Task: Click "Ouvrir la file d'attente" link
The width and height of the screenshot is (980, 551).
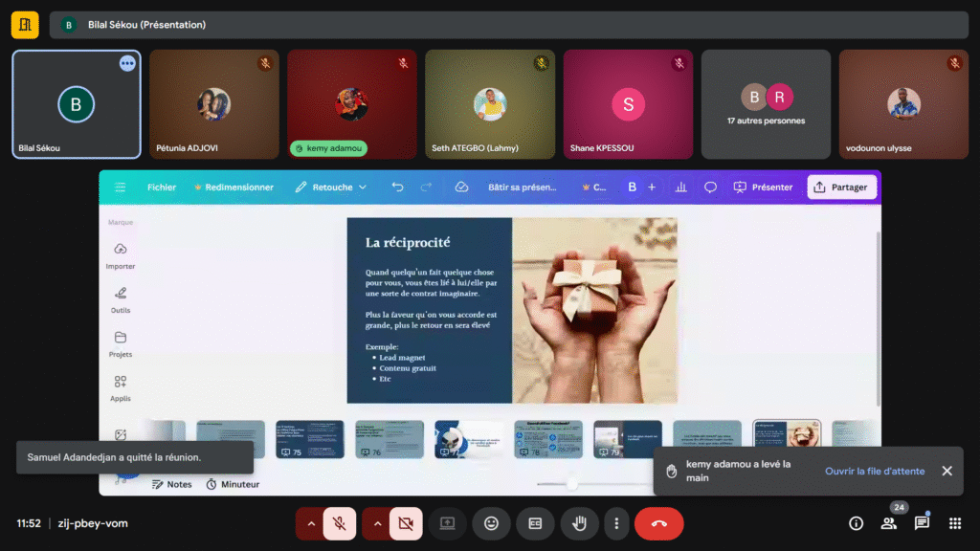Action: [x=874, y=471]
